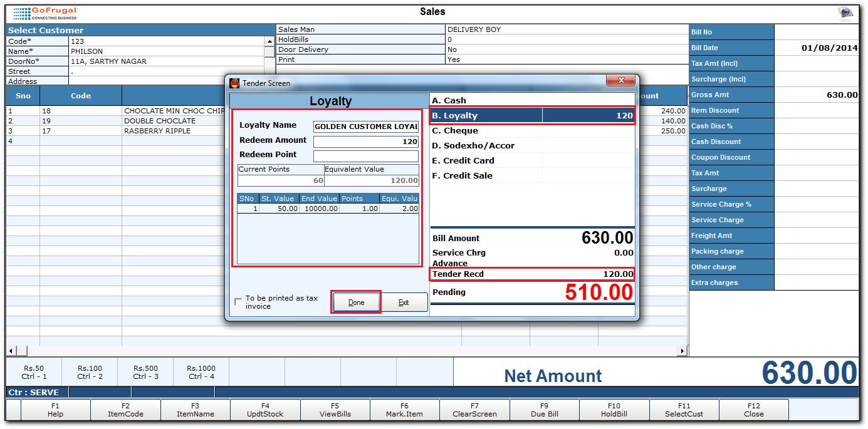Click the Rs.50 Ctrl-1 quick cash button

click(x=34, y=372)
